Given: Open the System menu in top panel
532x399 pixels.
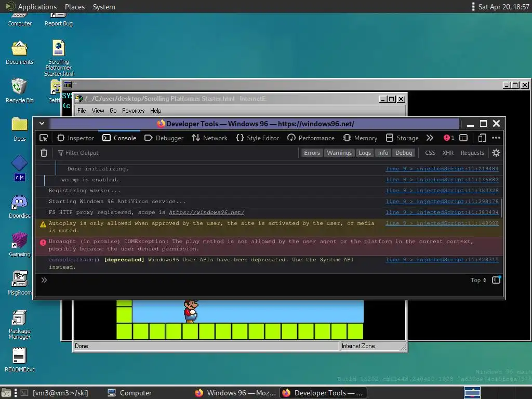Looking at the screenshot, I should [104, 7].
